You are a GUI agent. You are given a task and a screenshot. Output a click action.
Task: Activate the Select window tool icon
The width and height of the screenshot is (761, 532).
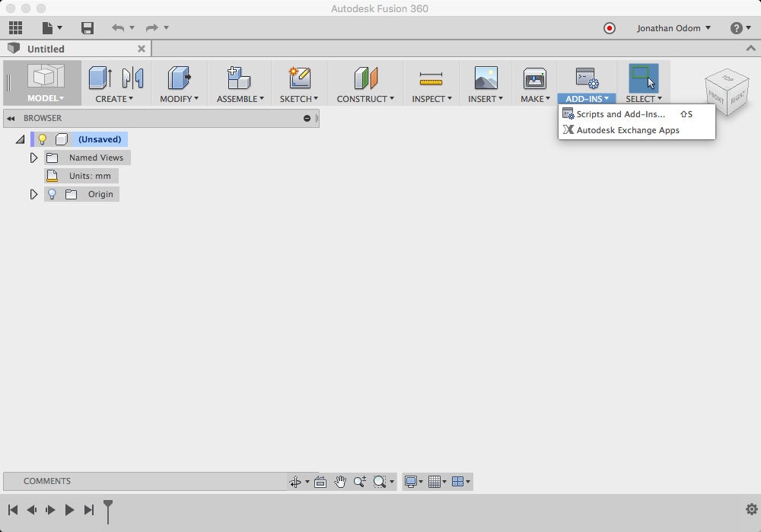644,78
